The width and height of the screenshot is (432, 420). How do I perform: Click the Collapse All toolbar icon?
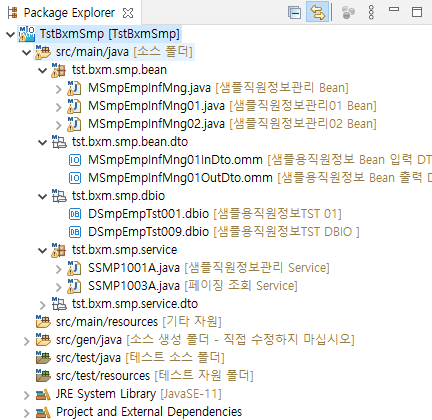pyautogui.click(x=294, y=13)
